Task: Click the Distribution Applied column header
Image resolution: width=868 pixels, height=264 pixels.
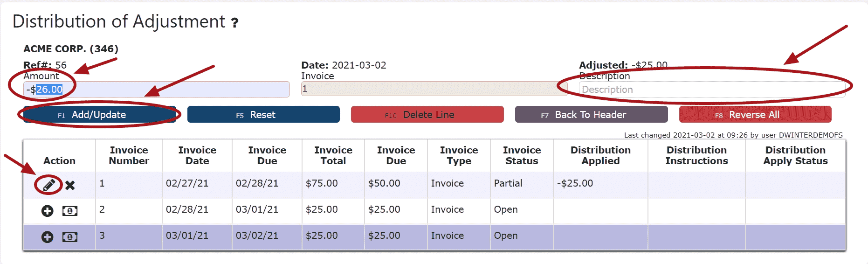Action: coord(600,155)
